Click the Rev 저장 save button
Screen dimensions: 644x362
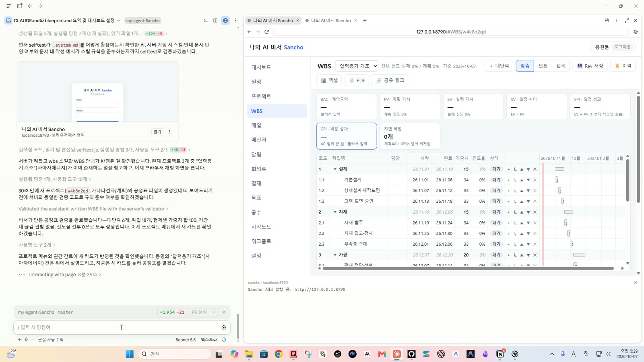(590, 66)
